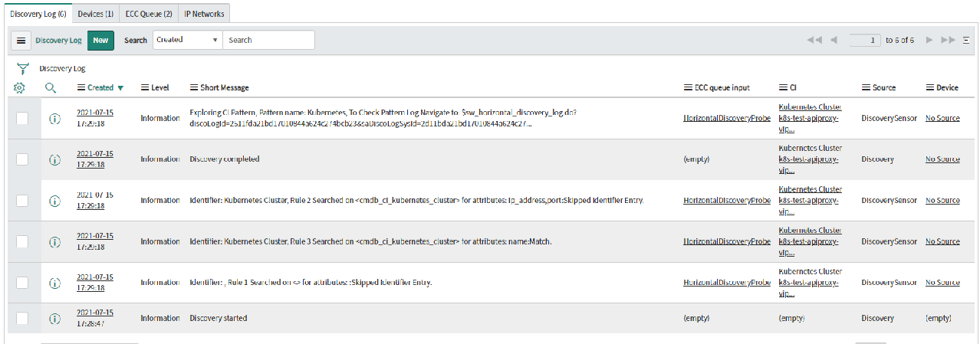Expand the Created search field dropdown
The width and height of the screenshot is (980, 344).
pos(188,40)
